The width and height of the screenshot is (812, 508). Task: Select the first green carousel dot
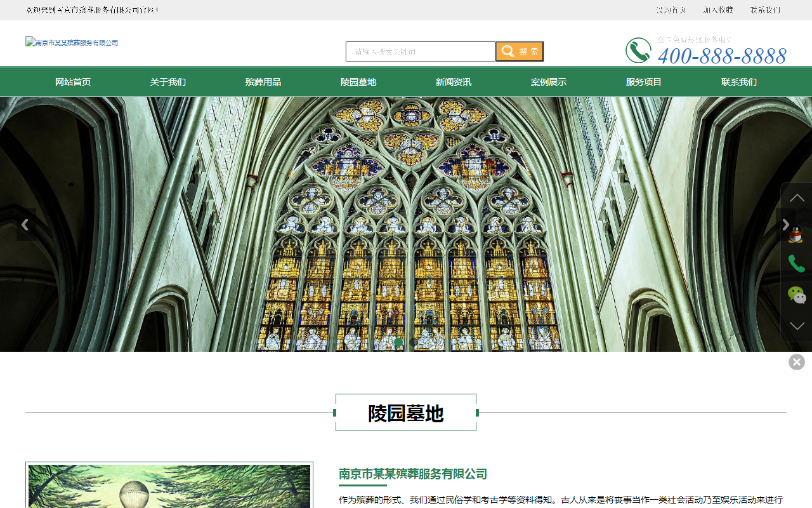click(x=398, y=342)
